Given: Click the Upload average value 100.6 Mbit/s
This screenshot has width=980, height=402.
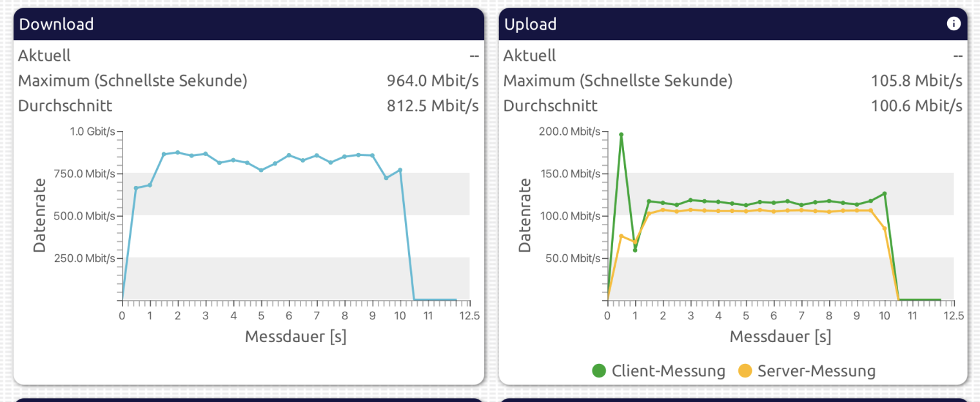Looking at the screenshot, I should click(x=916, y=105).
